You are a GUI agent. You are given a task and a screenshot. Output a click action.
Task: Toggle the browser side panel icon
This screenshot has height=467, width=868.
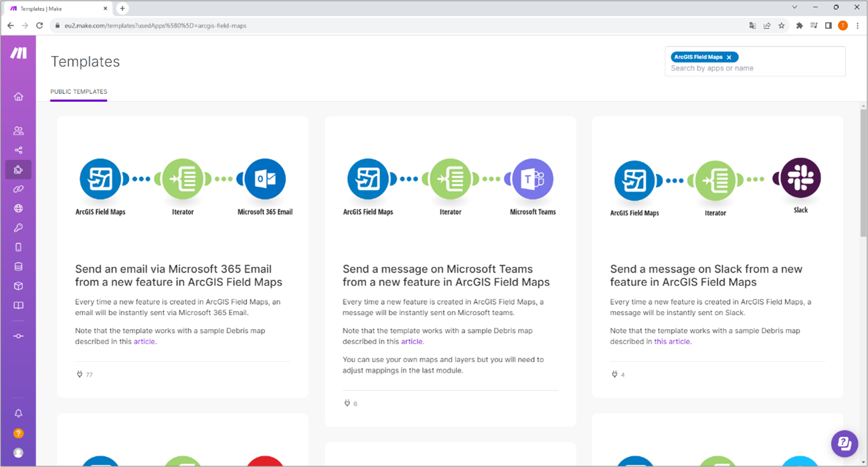pyautogui.click(x=829, y=25)
